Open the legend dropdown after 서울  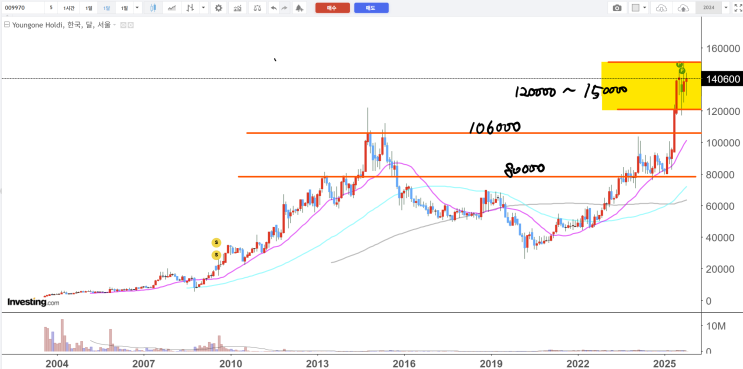click(x=114, y=25)
